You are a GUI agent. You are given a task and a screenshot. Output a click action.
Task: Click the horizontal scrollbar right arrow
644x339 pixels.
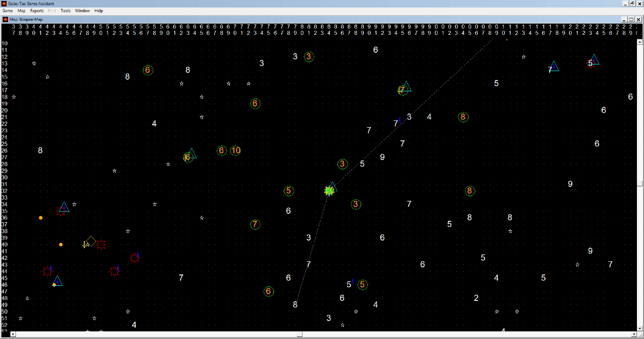click(634, 334)
